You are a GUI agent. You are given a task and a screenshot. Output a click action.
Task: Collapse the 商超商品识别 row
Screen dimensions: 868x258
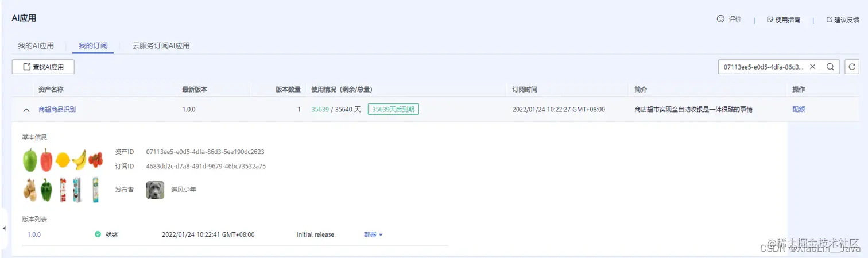point(26,110)
